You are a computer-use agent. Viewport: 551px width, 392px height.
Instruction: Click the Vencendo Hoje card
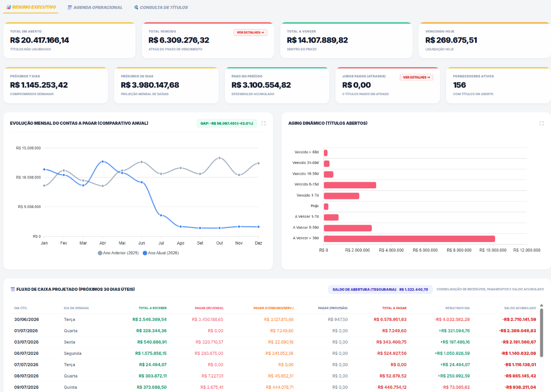485,40
